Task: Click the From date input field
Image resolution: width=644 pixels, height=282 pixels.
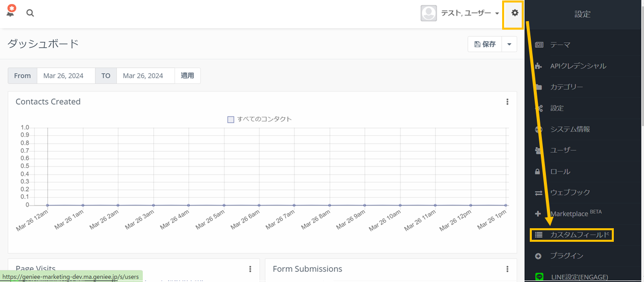Action: (66, 76)
